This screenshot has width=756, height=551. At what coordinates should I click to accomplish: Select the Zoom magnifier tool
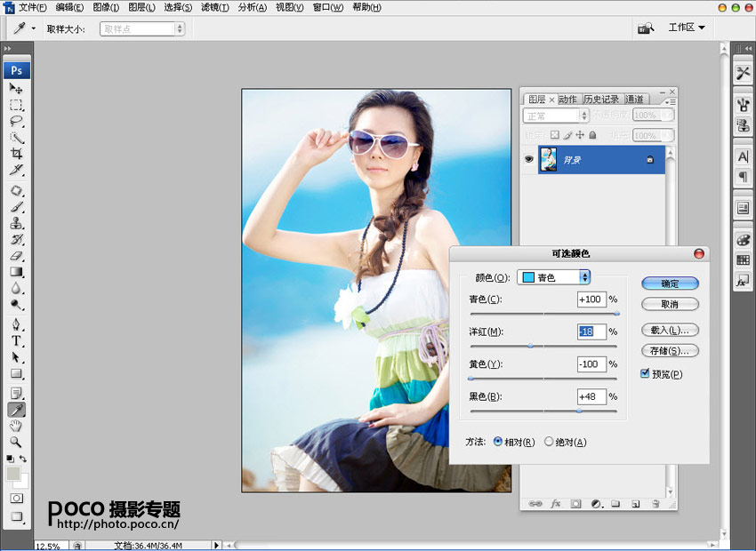tap(16, 442)
